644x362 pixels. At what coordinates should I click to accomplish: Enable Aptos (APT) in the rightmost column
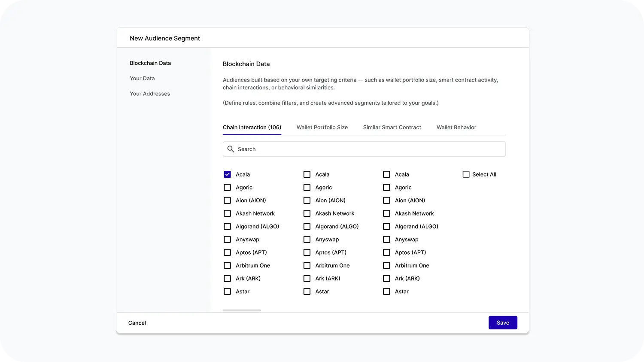pyautogui.click(x=386, y=252)
